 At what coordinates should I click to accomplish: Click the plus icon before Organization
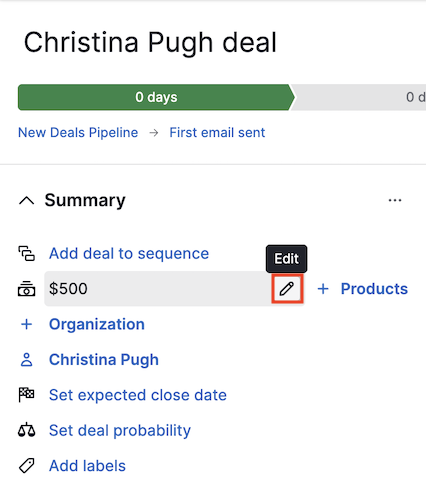[27, 324]
